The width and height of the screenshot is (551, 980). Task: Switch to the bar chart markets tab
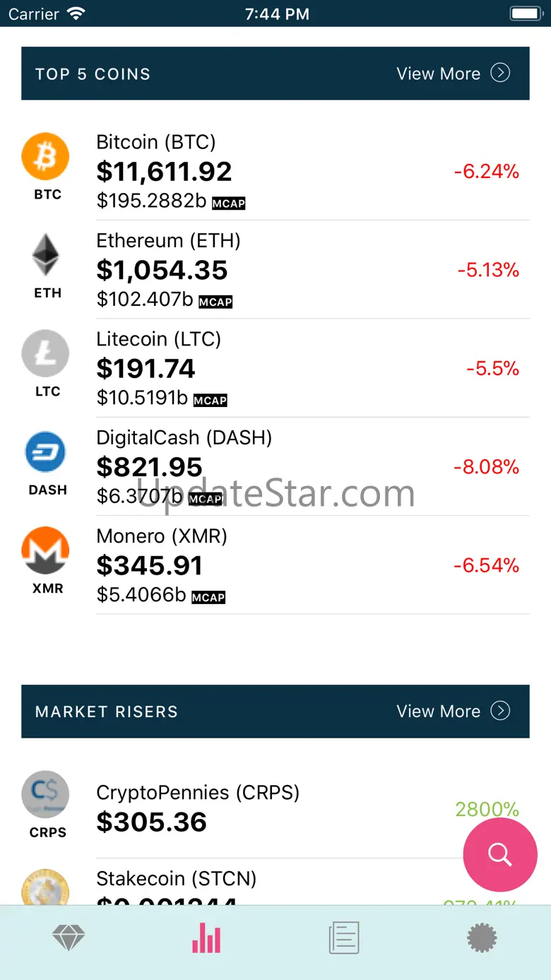[x=206, y=938]
